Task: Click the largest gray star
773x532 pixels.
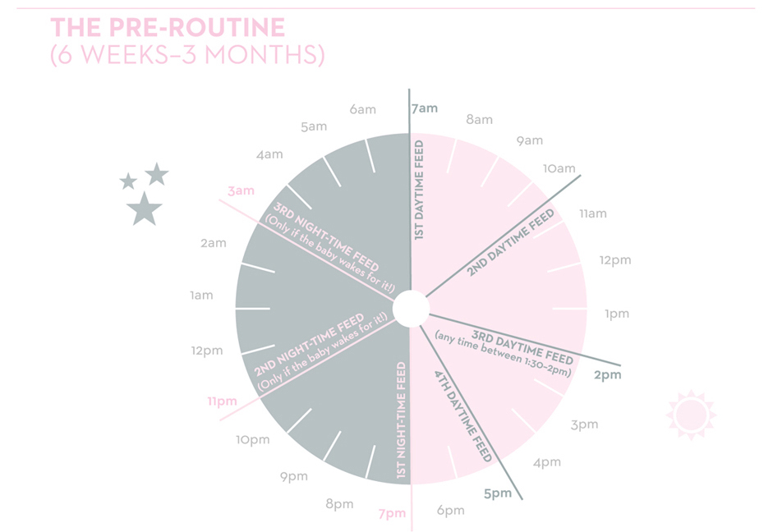Action: pos(144,209)
